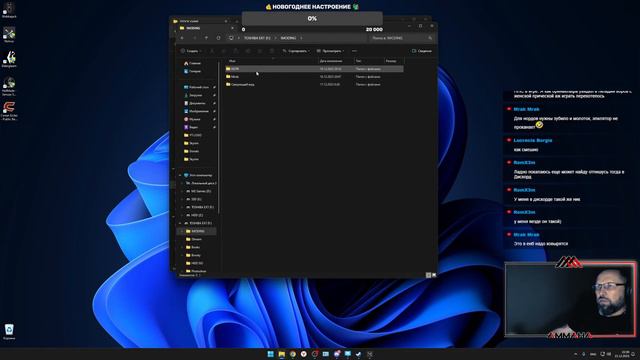
Task: Open Документы in quick access
Action: point(195,103)
